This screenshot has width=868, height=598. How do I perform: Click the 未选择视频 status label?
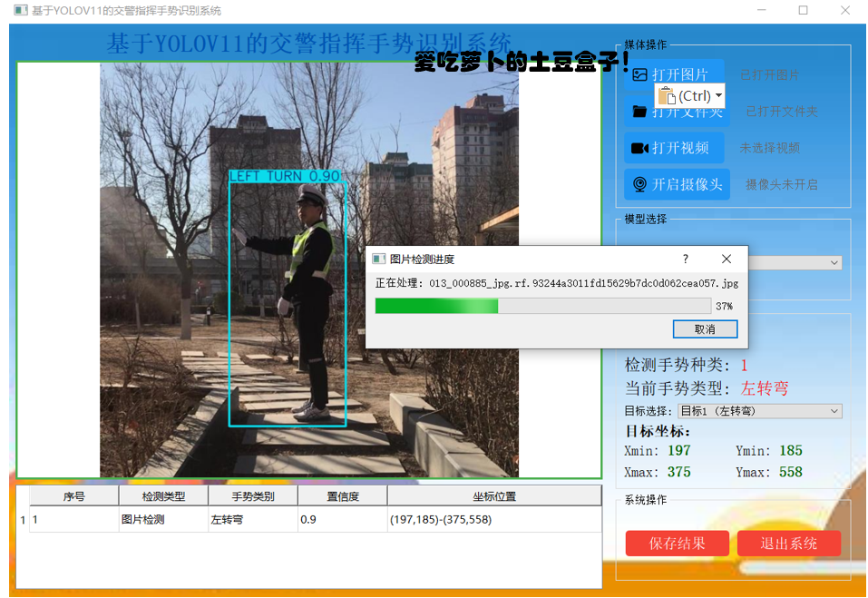pos(769,148)
